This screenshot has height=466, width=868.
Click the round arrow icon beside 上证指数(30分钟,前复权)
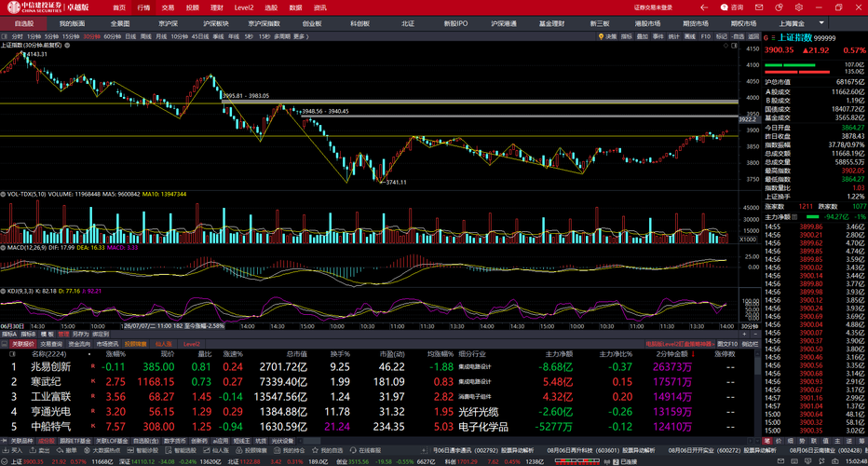68,46
